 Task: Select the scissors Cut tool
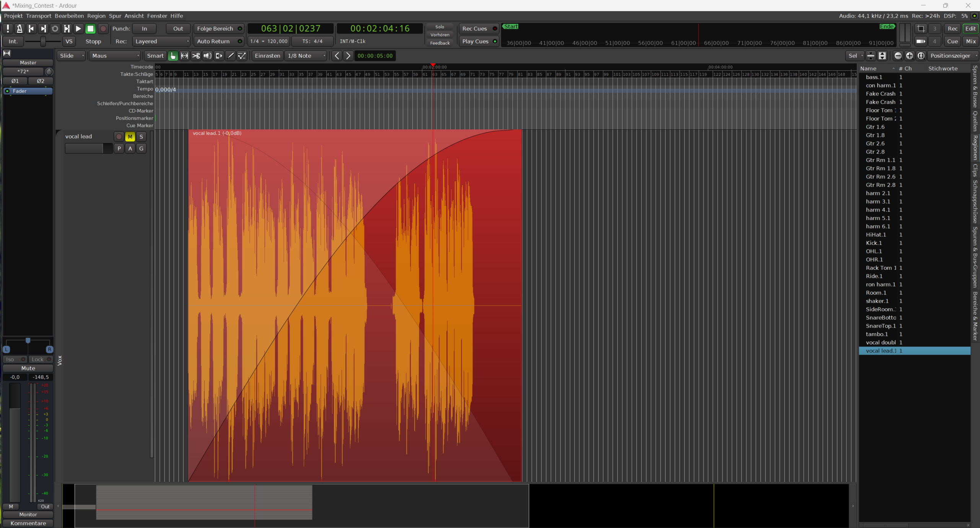click(196, 56)
